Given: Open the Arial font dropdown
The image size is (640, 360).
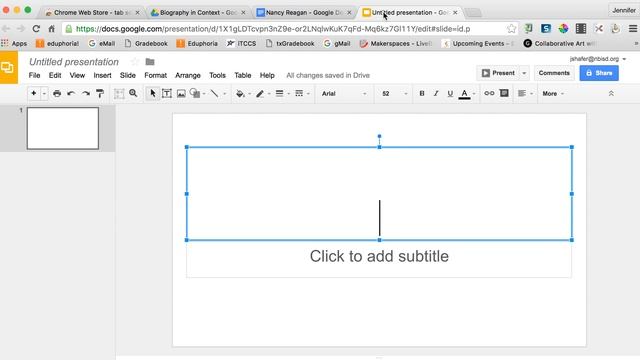Looking at the screenshot, I should click(x=344, y=93).
